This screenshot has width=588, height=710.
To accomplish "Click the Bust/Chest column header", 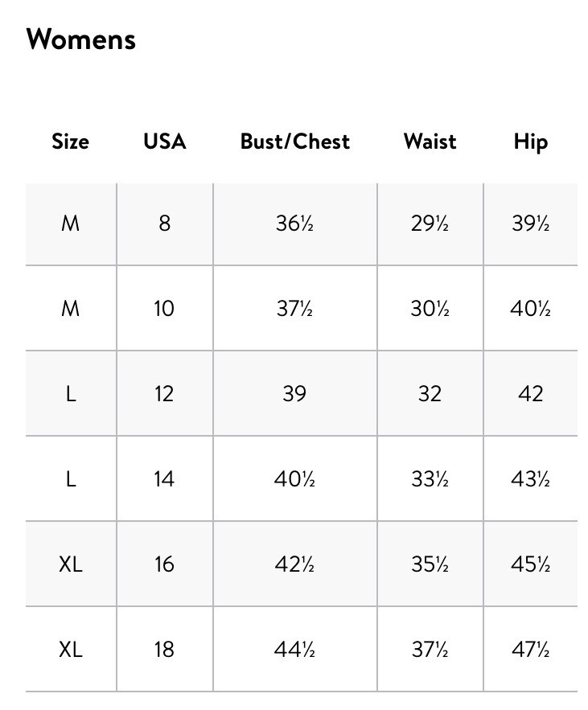I will pos(295,142).
